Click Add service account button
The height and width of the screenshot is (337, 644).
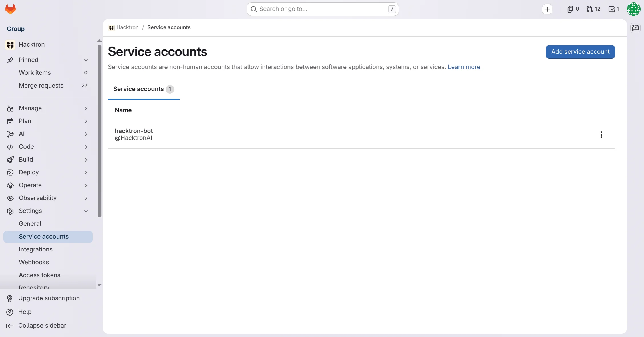pos(580,52)
